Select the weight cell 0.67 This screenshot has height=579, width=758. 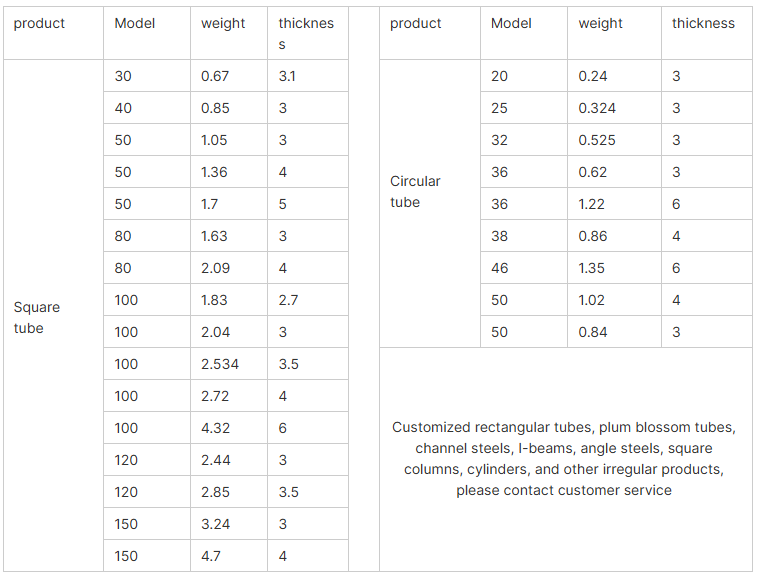(x=229, y=76)
